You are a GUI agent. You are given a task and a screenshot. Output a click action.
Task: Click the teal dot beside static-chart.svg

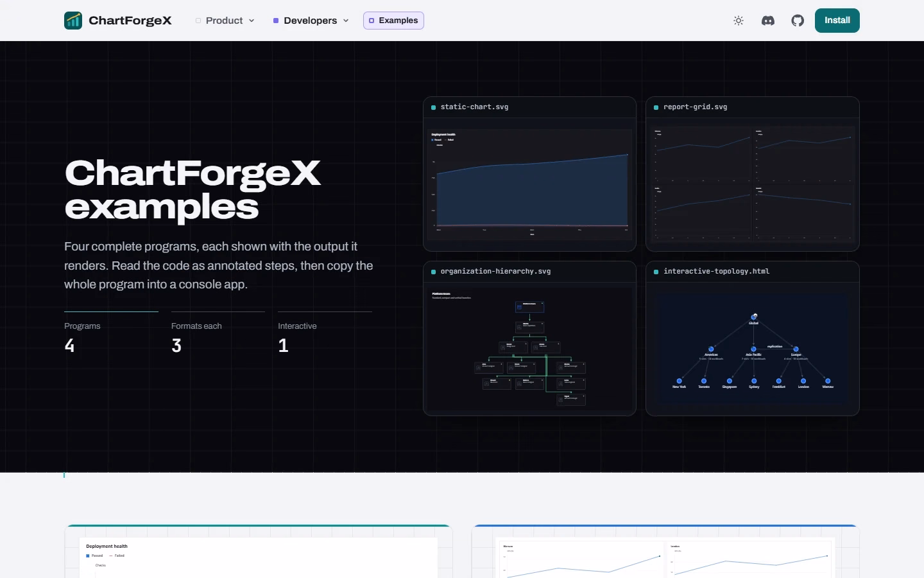[x=434, y=107]
